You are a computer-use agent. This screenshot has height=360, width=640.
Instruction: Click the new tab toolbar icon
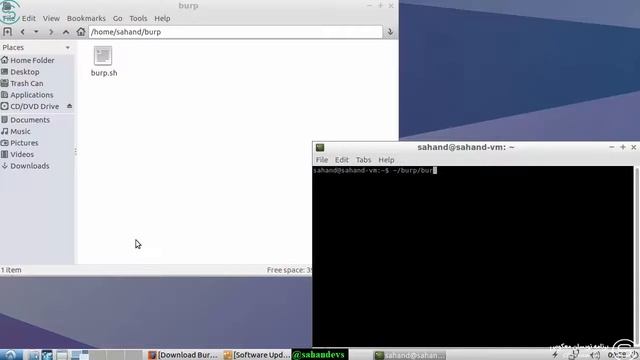coord(7,32)
